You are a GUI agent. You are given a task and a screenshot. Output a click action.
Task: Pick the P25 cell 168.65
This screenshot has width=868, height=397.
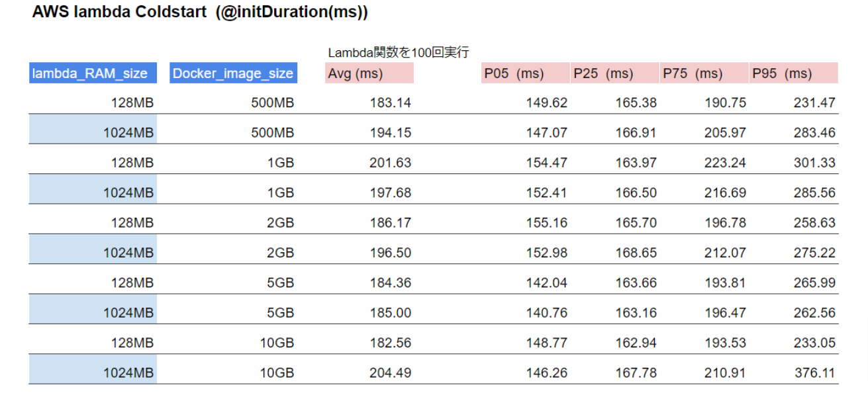pos(636,253)
